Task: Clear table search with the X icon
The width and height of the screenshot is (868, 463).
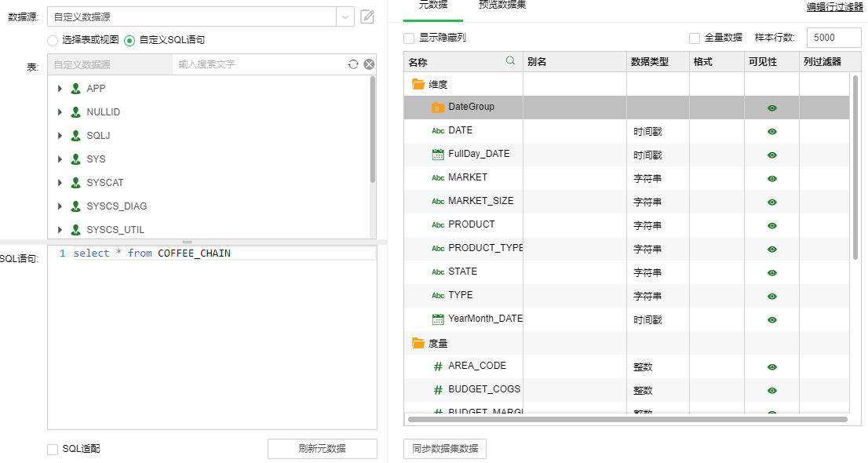Action: 369,64
